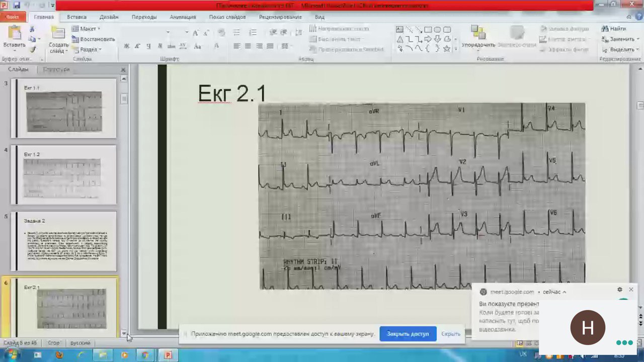
Task: Expand the shapes gallery More arrow
Action: tap(455, 49)
